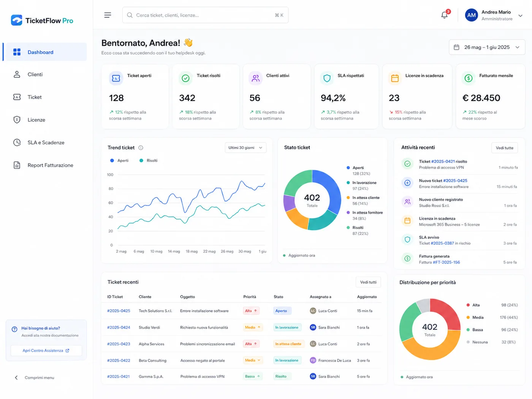Screen dimensions: 532x399
Task: Click the red Alta legend dot in priority chart
Action: (x=468, y=305)
